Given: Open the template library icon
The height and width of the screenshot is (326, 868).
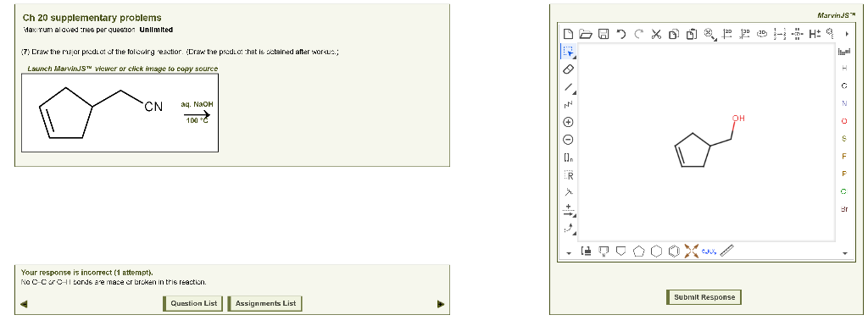Looking at the screenshot, I should pyautogui.click(x=587, y=251).
